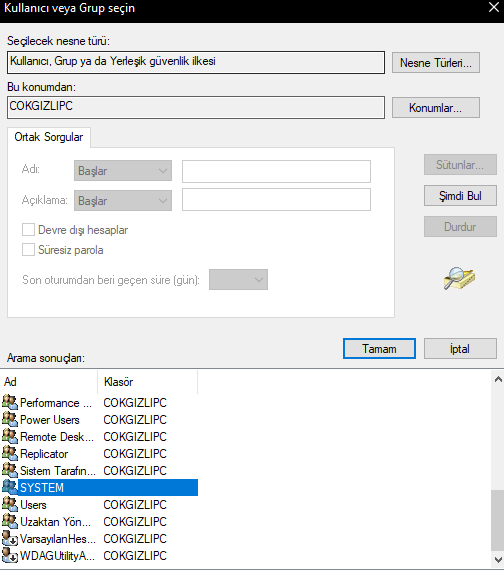Click the SYSTEM entry icon
The width and height of the screenshot is (504, 570).
click(x=10, y=487)
